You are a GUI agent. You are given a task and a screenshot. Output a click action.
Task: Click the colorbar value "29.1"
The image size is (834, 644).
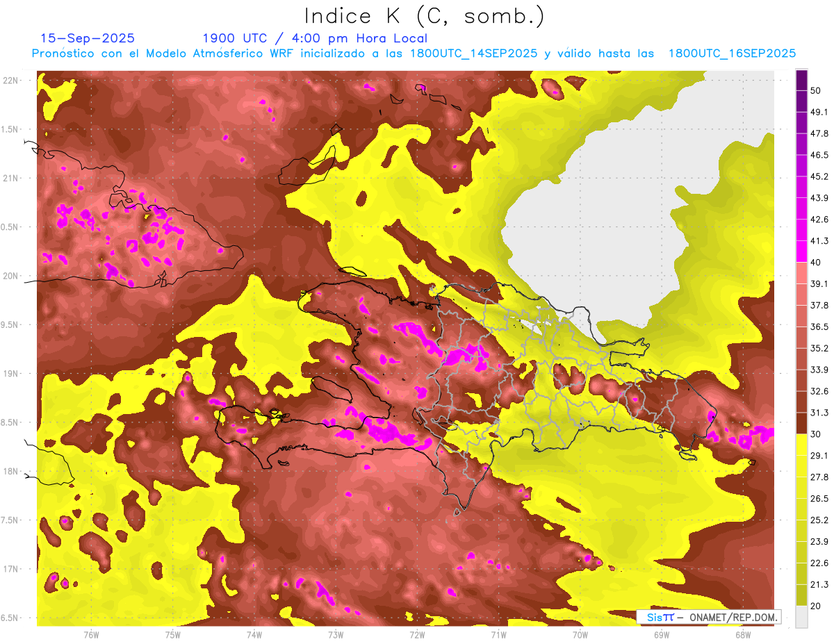tap(819, 456)
